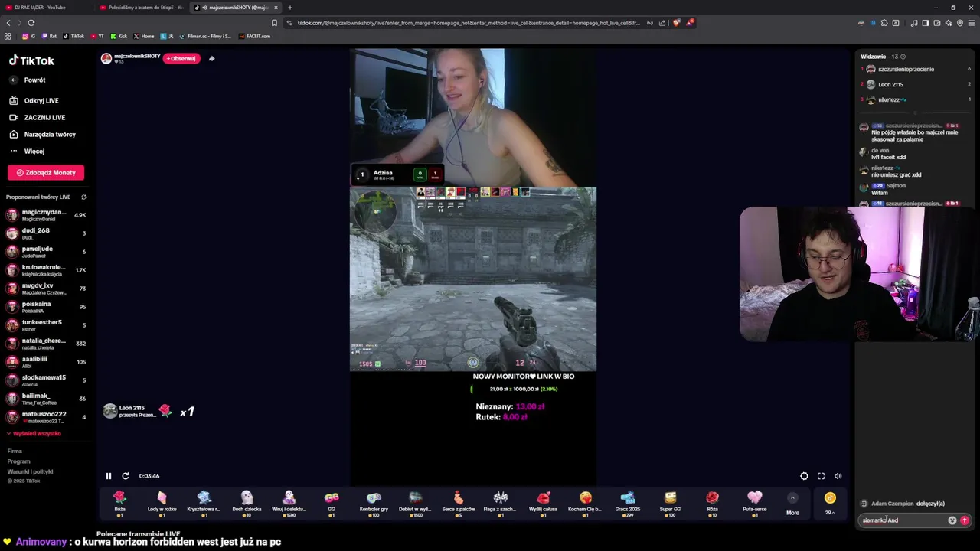This screenshot has width=980, height=551.
Task: Open mateuszoo222 live stream
Action: point(46,417)
